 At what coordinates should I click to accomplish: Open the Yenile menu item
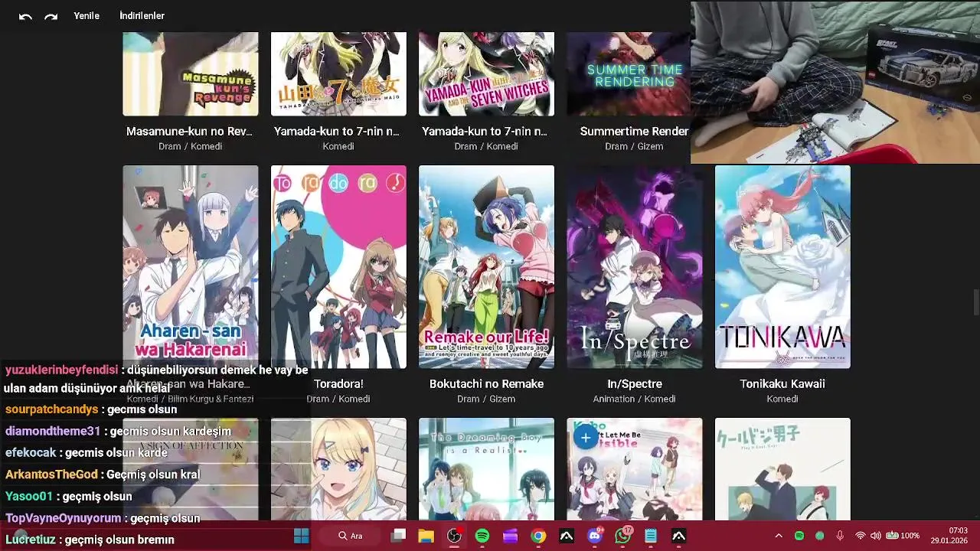pyautogui.click(x=87, y=15)
